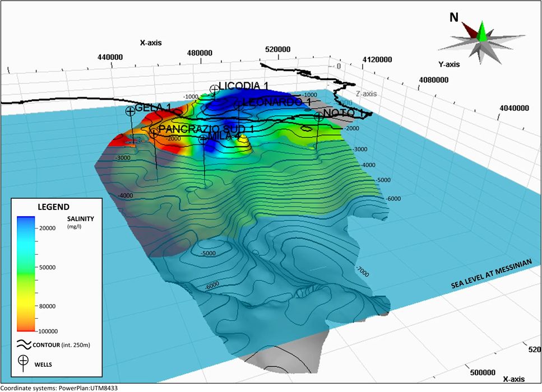Click the PANCRAZIO SUD 1 well marker
Viewport: 542px width, 392px height.
[x=154, y=132]
